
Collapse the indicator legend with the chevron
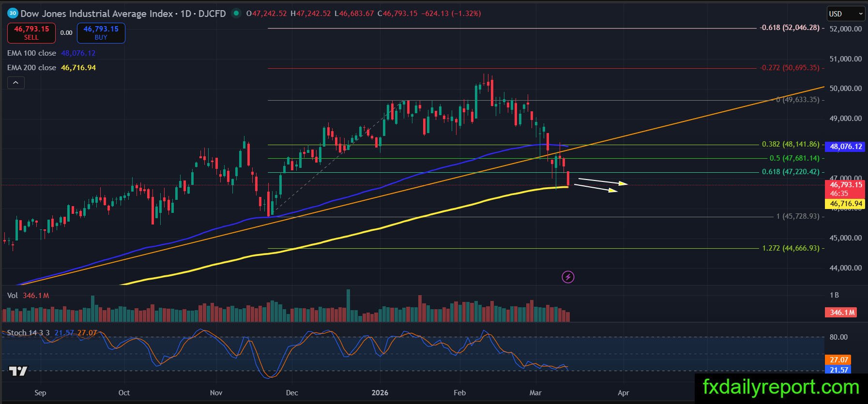[x=16, y=83]
